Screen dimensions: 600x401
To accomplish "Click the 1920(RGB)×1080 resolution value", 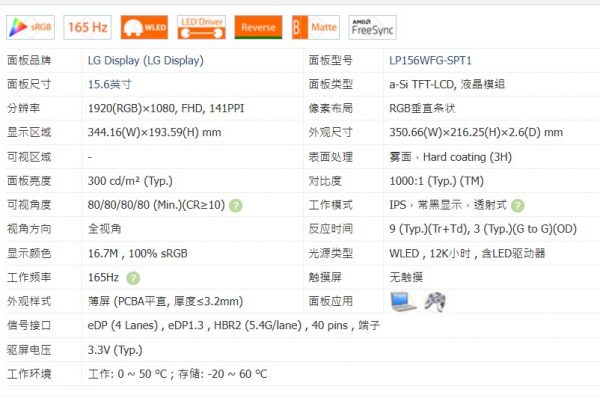I will [x=166, y=108].
